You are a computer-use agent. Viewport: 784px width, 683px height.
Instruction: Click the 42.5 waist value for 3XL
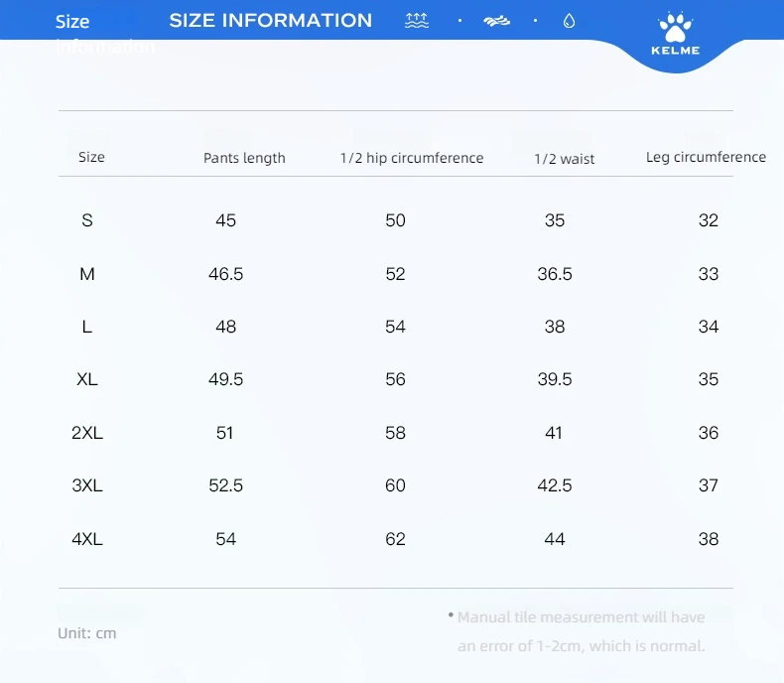tap(555, 485)
